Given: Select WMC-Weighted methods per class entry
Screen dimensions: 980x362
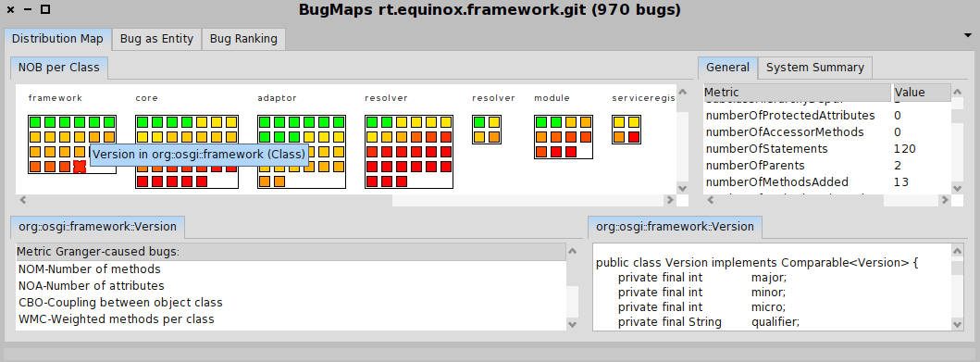Looking at the screenshot, I should [x=291, y=318].
